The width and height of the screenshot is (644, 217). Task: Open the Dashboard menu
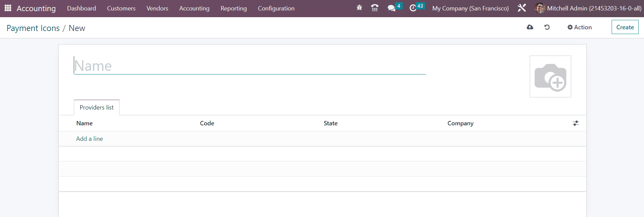[x=82, y=8]
